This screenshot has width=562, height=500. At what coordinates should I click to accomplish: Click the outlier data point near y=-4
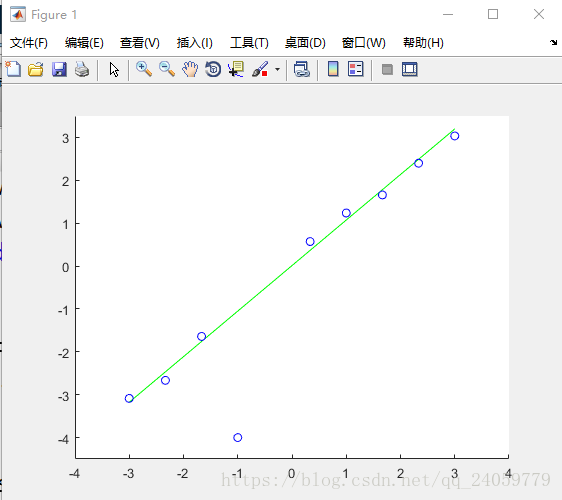click(238, 437)
